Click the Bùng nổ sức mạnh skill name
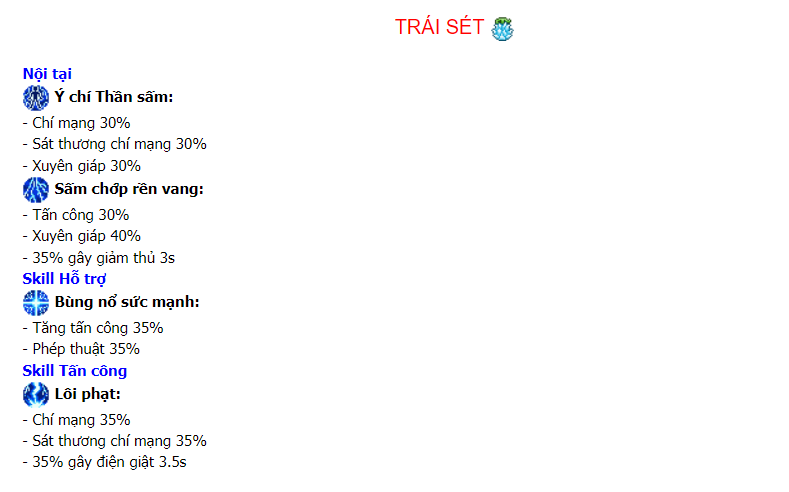The height and width of the screenshot is (492, 789). pos(127,302)
